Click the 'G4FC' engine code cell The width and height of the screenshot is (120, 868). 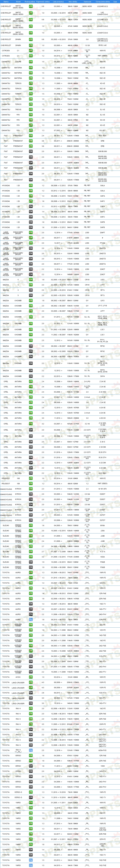point(103,201)
